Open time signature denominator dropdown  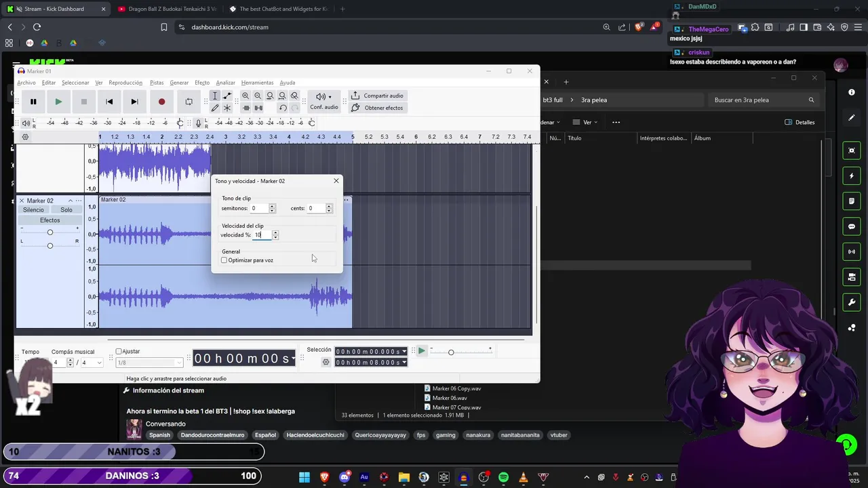click(99, 363)
